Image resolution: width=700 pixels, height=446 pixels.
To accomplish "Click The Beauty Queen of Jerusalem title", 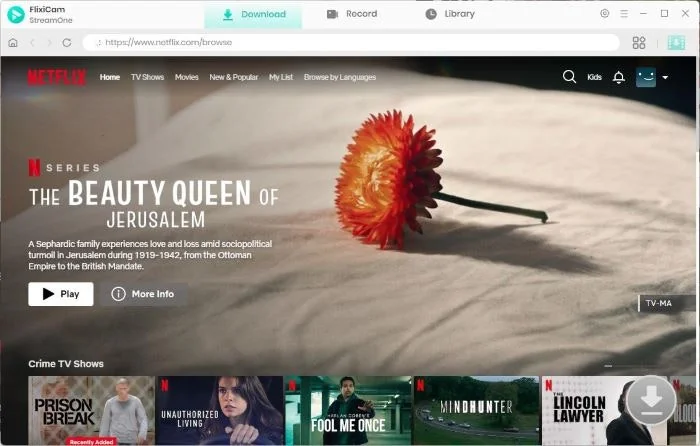I will (x=154, y=203).
